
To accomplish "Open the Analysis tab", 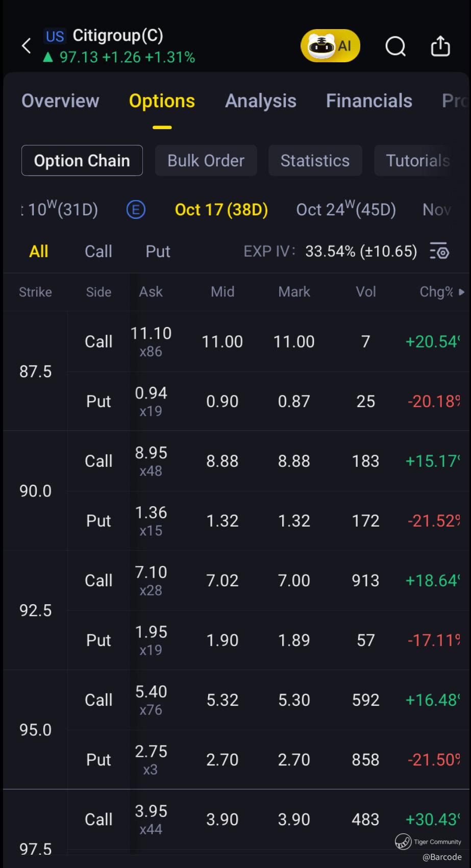I will [x=261, y=101].
